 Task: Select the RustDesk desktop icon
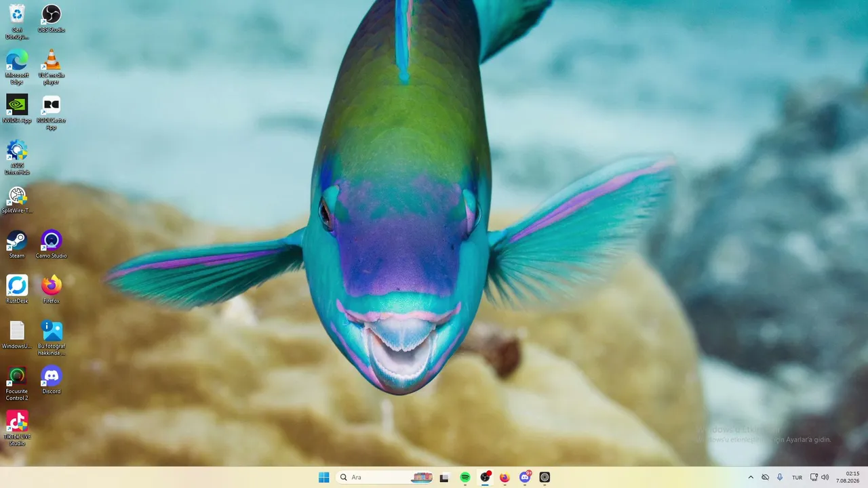click(17, 289)
